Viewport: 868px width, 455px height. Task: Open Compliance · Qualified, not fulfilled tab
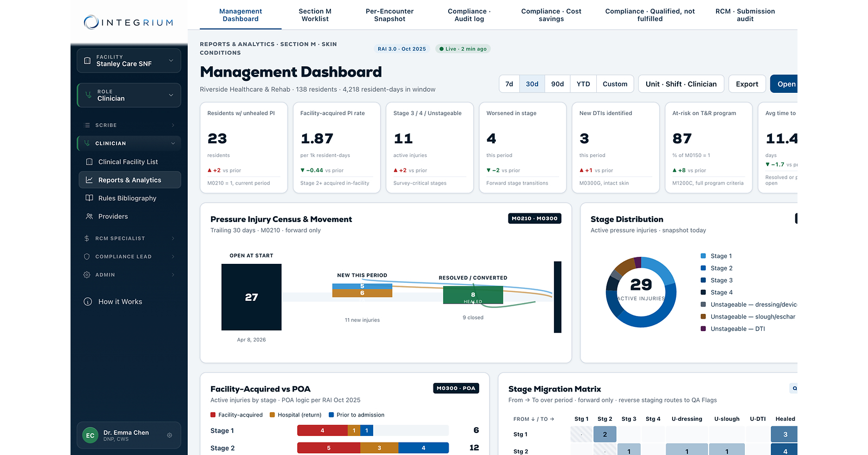point(650,15)
